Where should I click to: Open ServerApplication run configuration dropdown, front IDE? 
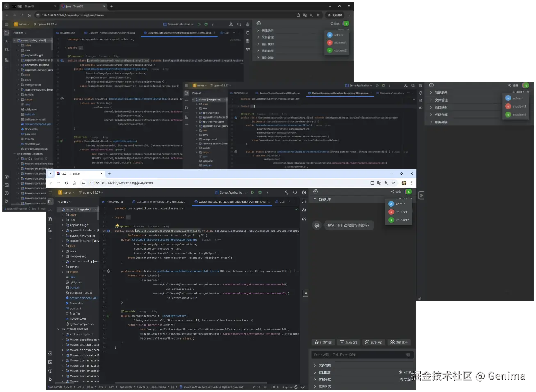[231, 192]
